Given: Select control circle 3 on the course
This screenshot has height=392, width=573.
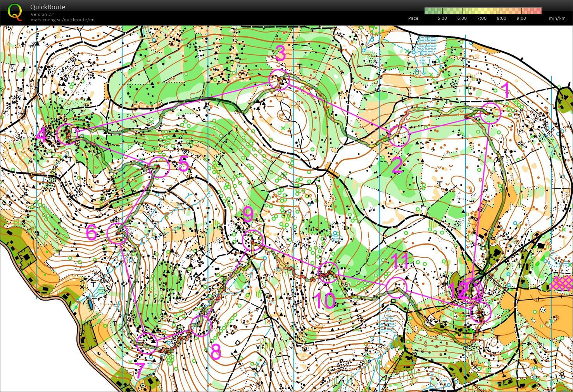Looking at the screenshot, I should click(x=279, y=80).
